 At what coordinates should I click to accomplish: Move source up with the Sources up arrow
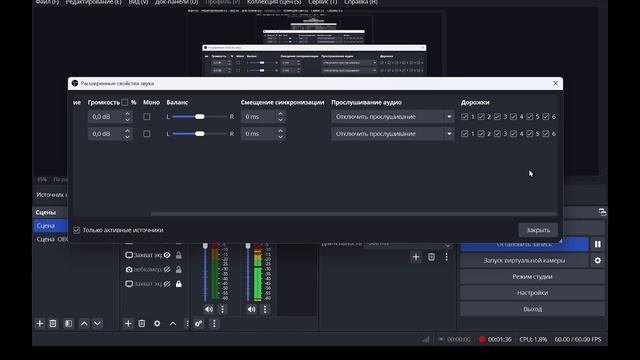pyautogui.click(x=173, y=323)
